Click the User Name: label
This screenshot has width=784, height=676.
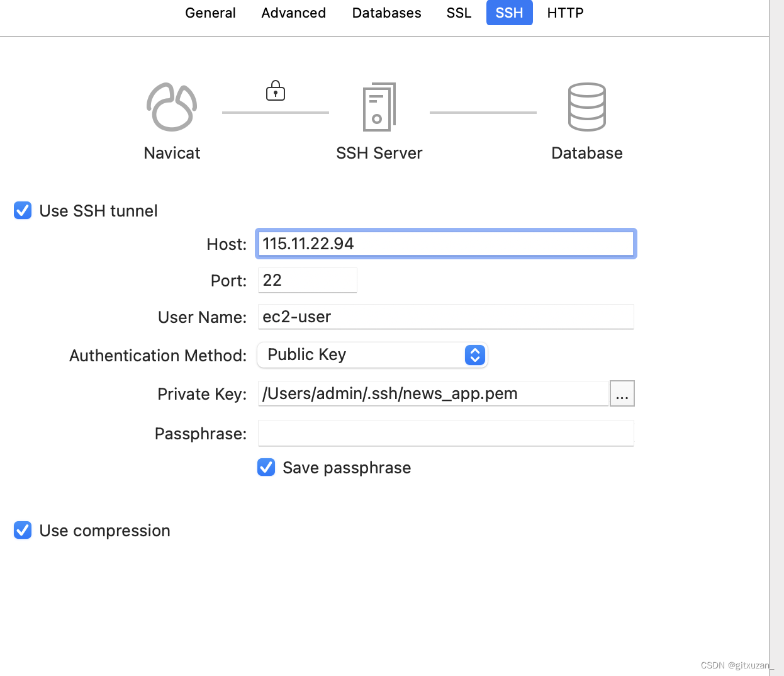pyautogui.click(x=202, y=317)
